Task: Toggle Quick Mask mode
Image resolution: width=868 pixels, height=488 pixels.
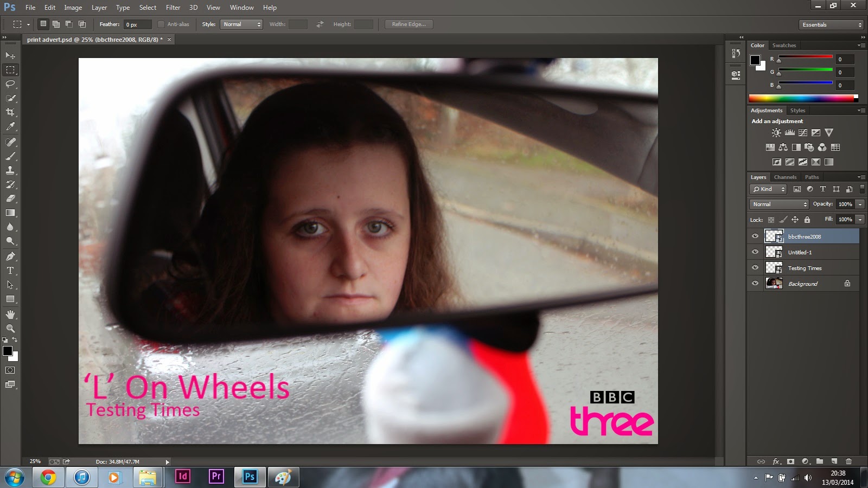Action: tap(10, 370)
